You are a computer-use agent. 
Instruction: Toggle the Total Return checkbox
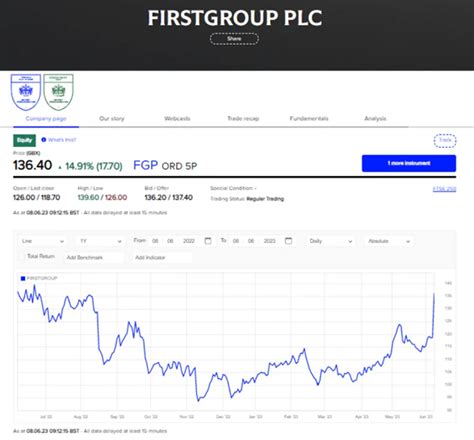point(22,256)
